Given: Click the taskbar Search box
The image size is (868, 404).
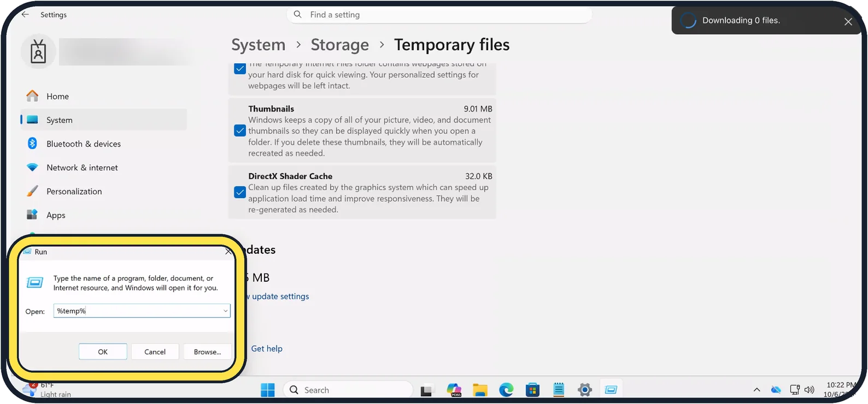Looking at the screenshot, I should 348,390.
